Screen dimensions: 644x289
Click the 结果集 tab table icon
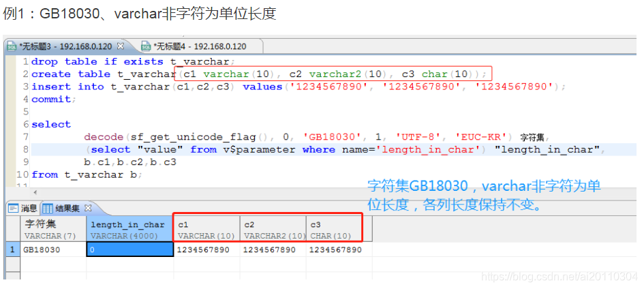pos(48,209)
